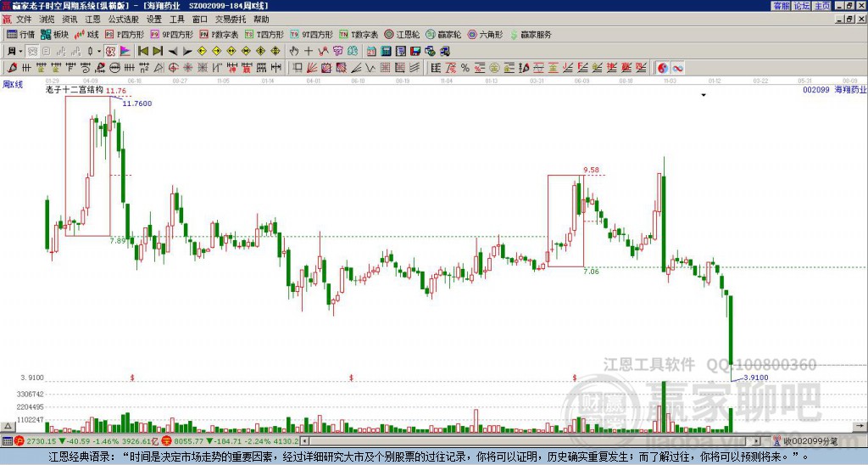Viewport: 868px width, 465px height.
Task: Toggle the crosshair cursor tool
Action: (x=309, y=52)
